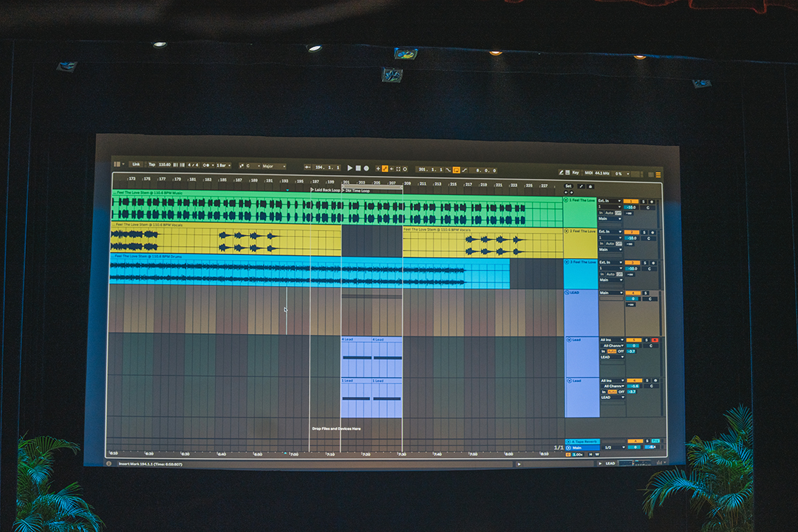
Task: Select the Laid Back Loop locator
Action: (x=326, y=190)
